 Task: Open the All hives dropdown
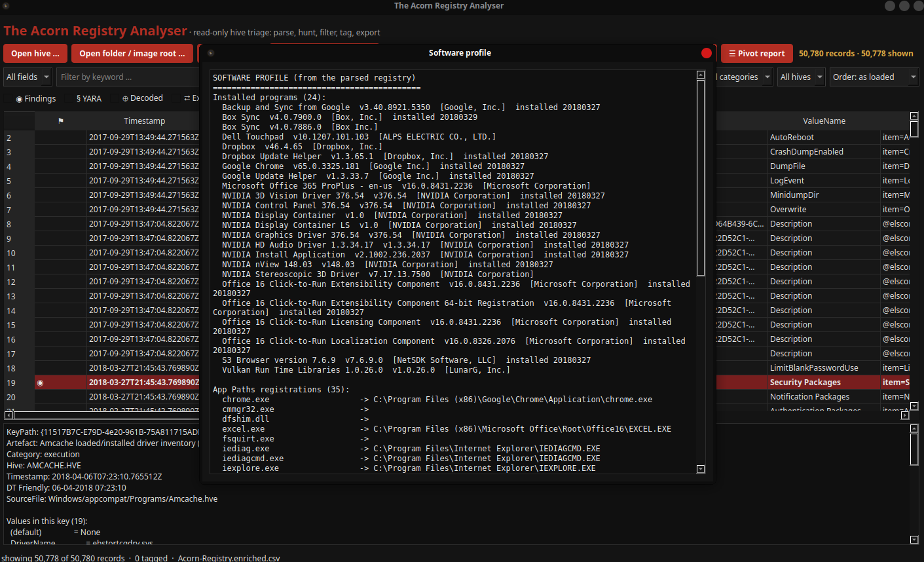click(802, 77)
